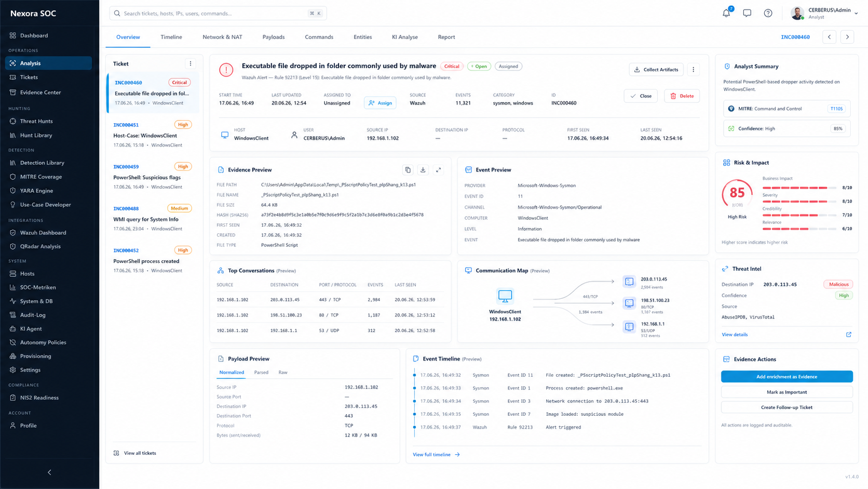Expand the Evidence Preview panel fullscreen
868x489 pixels.
[x=439, y=170]
